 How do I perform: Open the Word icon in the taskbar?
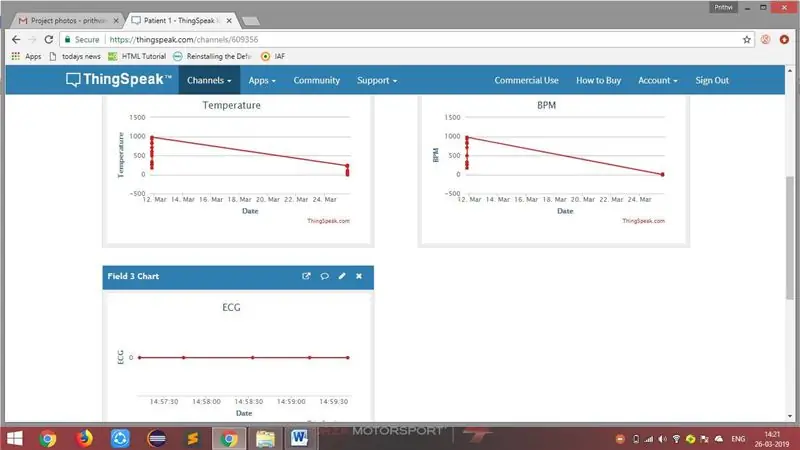(299, 438)
